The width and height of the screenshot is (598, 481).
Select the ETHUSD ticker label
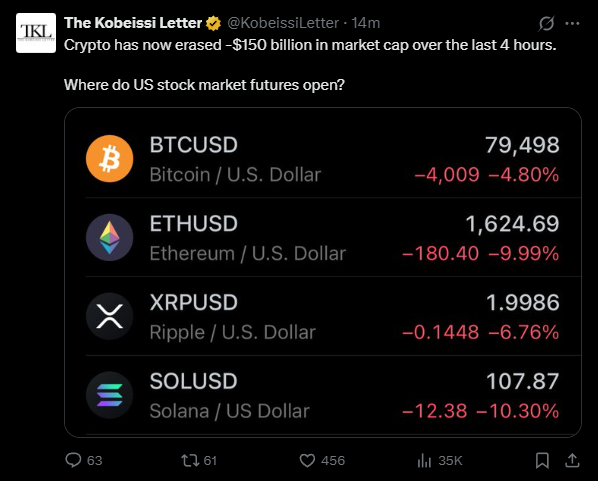[194, 224]
